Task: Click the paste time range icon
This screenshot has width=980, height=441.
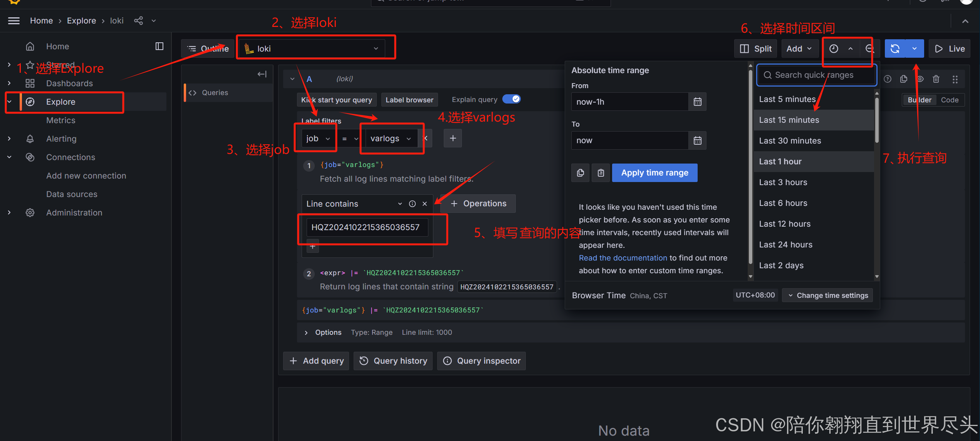Action: click(x=601, y=173)
